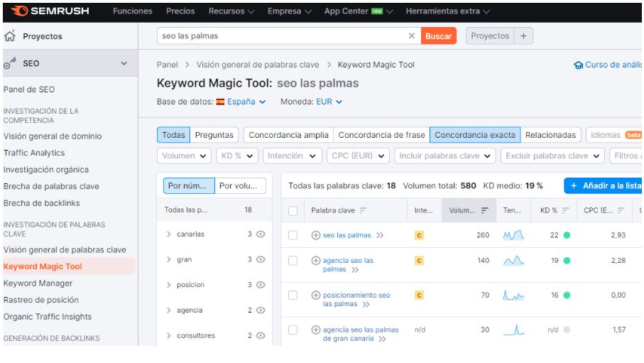This screenshot has width=644, height=363.
Task: Open the CPC (EUR) filter dropdown
Action: click(358, 156)
